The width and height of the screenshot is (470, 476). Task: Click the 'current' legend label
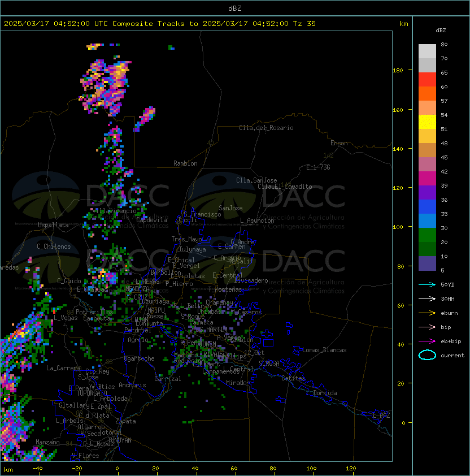pyautogui.click(x=452, y=356)
